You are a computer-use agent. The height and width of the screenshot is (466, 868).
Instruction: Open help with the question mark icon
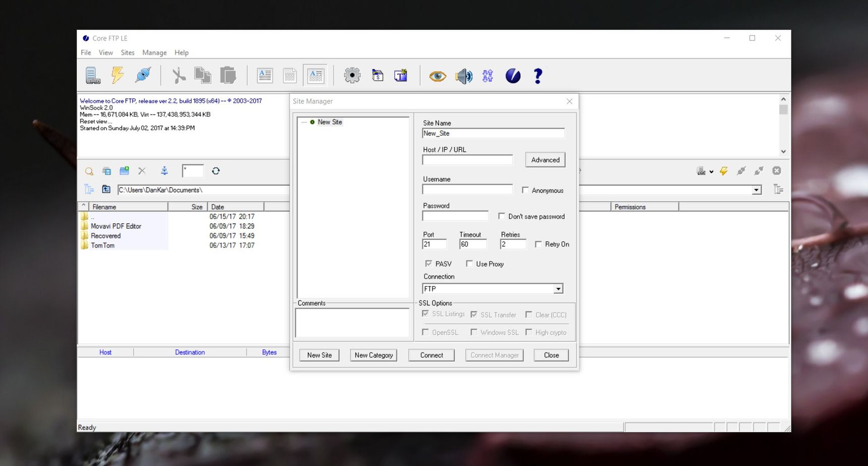(538, 76)
